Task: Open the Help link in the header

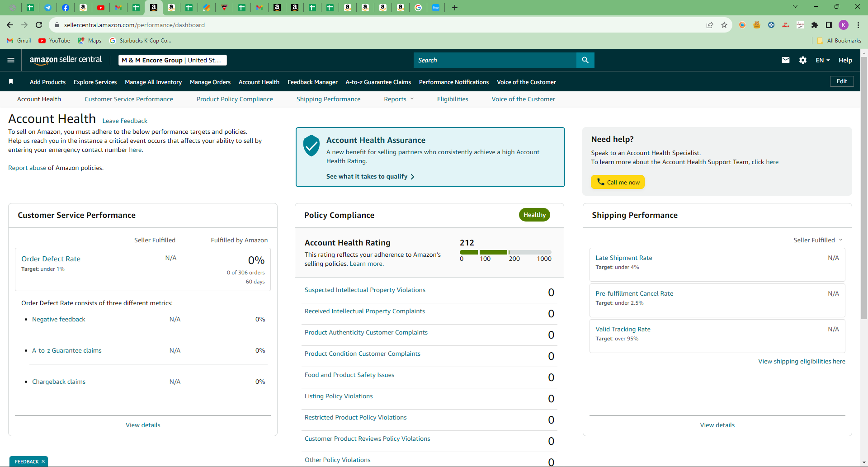Action: click(845, 60)
